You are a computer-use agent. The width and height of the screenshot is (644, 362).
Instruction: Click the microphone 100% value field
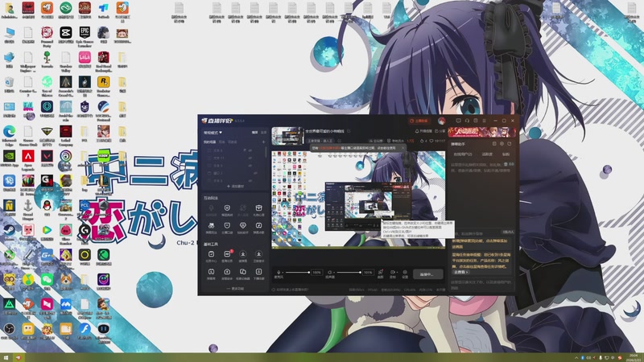316,272
